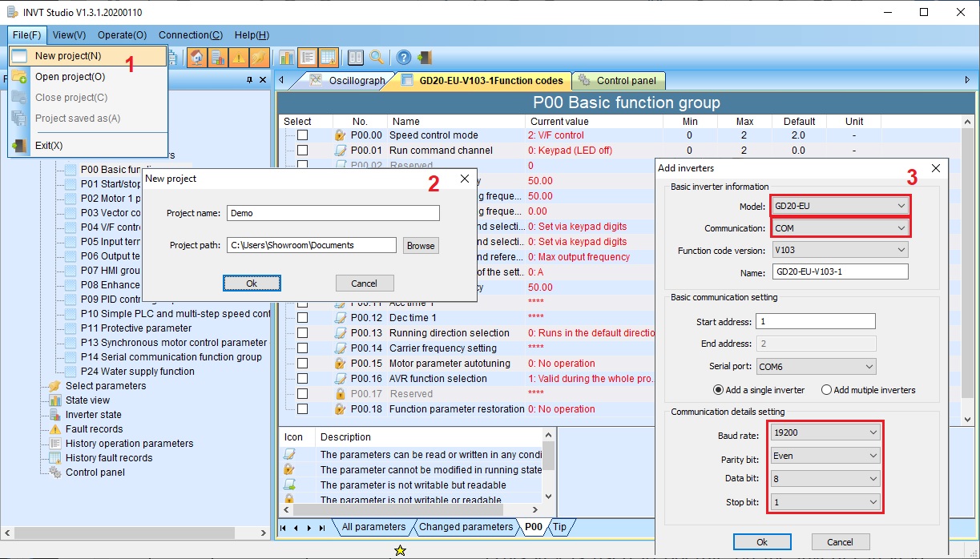Click the inverter data chart toolbar icon
Image resolution: width=980 pixels, height=559 pixels.
tap(217, 58)
